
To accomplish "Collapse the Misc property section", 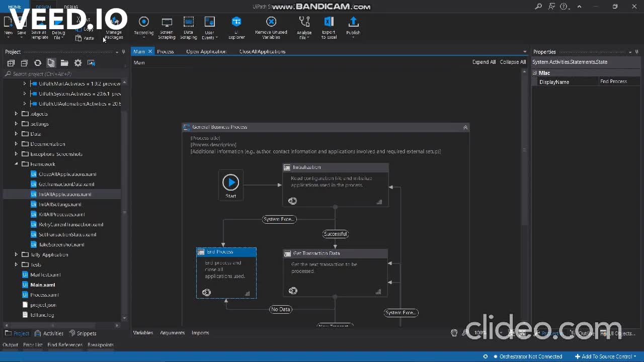I will pyautogui.click(x=535, y=73).
